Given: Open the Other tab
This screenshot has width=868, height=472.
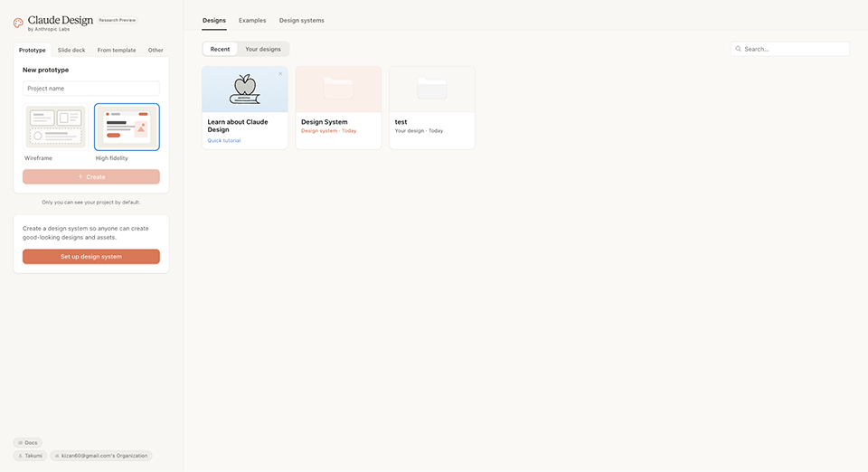Looking at the screenshot, I should (156, 50).
